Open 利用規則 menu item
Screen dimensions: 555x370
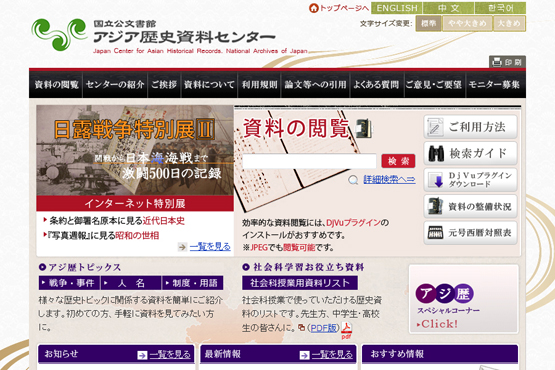coord(259,85)
